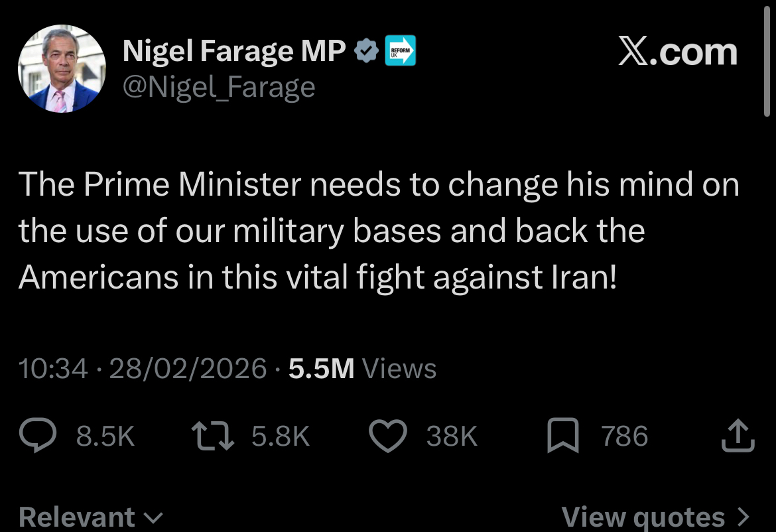Click the @Nigel_Farage handle
Viewport: 776px width, 532px height.
click(219, 87)
